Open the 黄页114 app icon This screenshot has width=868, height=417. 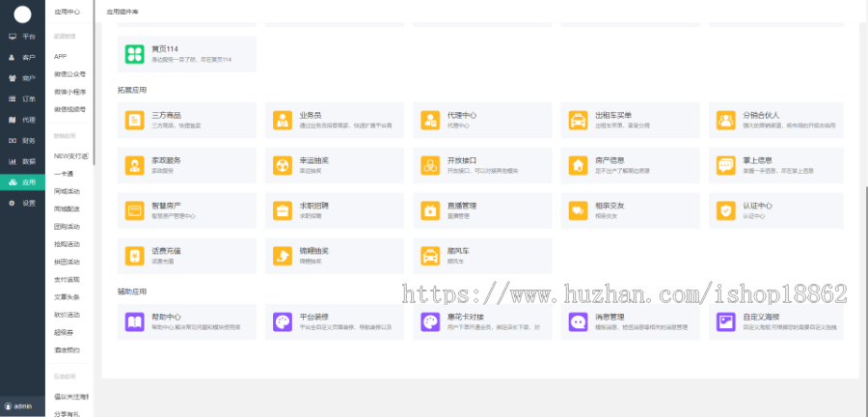tap(134, 54)
